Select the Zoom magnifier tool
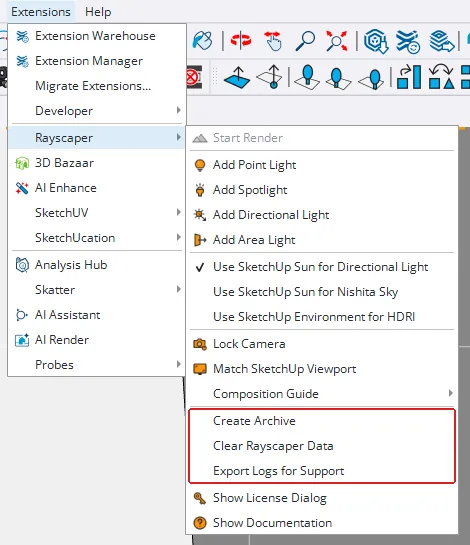Viewport: 470px width, 545px height. [x=305, y=41]
